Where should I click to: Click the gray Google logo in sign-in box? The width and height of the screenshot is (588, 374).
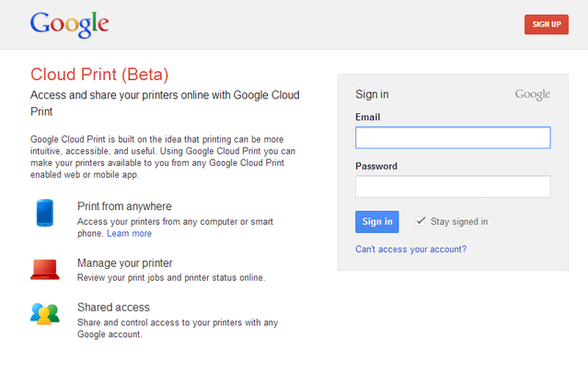tap(533, 94)
